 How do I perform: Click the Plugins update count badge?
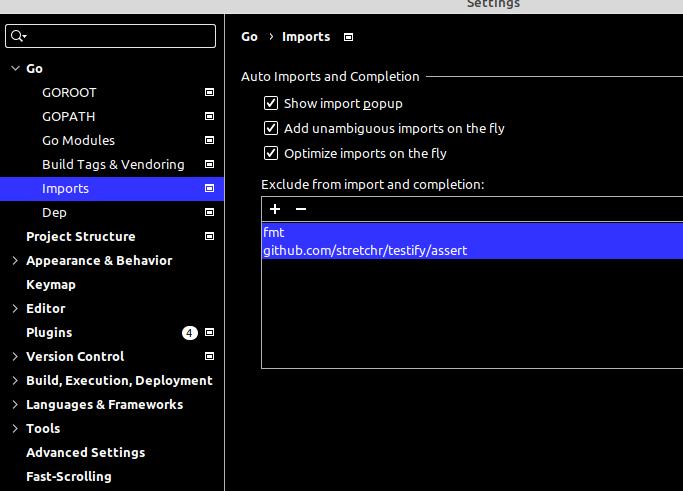tap(189, 333)
